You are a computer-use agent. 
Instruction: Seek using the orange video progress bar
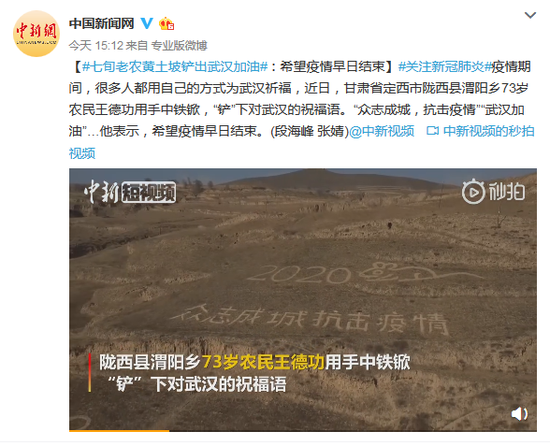click(x=303, y=430)
